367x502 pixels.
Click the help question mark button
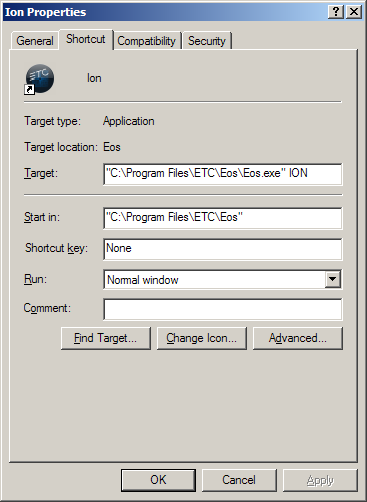336,12
